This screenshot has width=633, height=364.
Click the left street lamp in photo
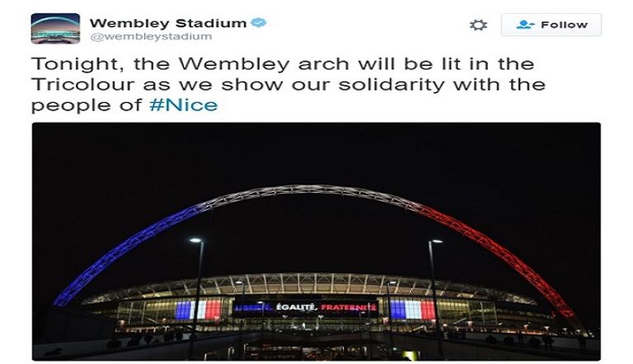(196, 242)
